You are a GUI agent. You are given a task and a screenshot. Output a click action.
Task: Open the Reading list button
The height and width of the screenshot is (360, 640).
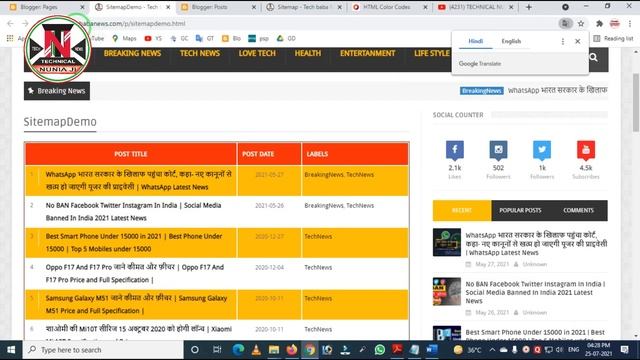click(613, 38)
